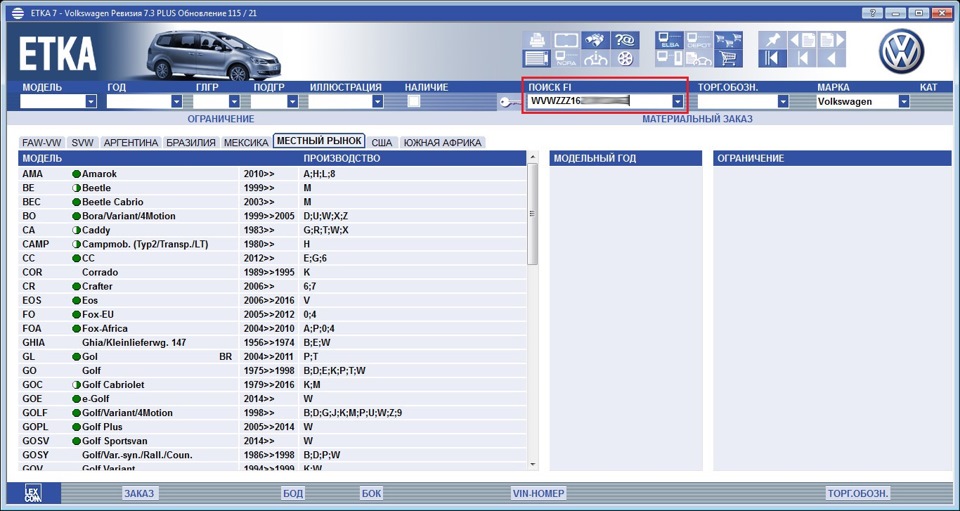Click the multiple shopping carts icon
The height and width of the screenshot is (511, 960).
(x=728, y=40)
